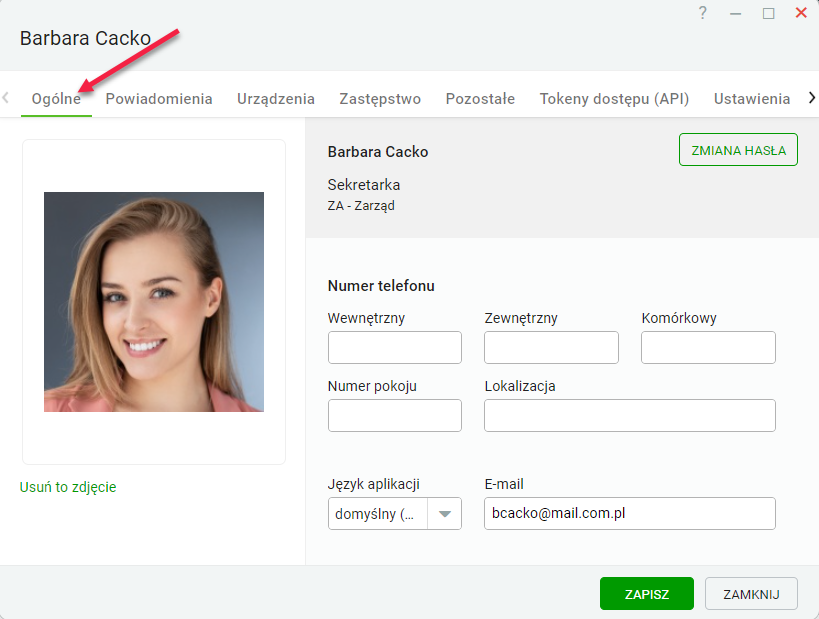819x619 pixels.
Task: Click into the Lokalizacja field
Action: 629,415
